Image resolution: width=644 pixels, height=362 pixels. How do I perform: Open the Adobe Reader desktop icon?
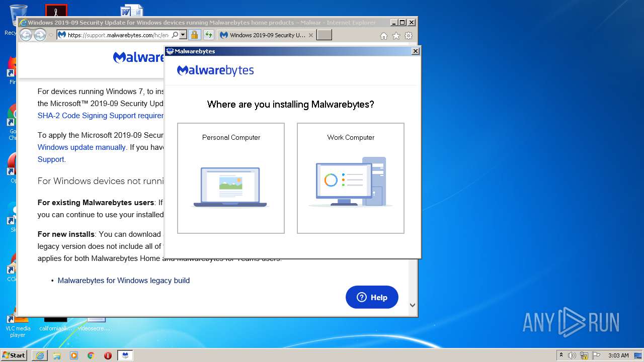pyautogui.click(x=56, y=11)
